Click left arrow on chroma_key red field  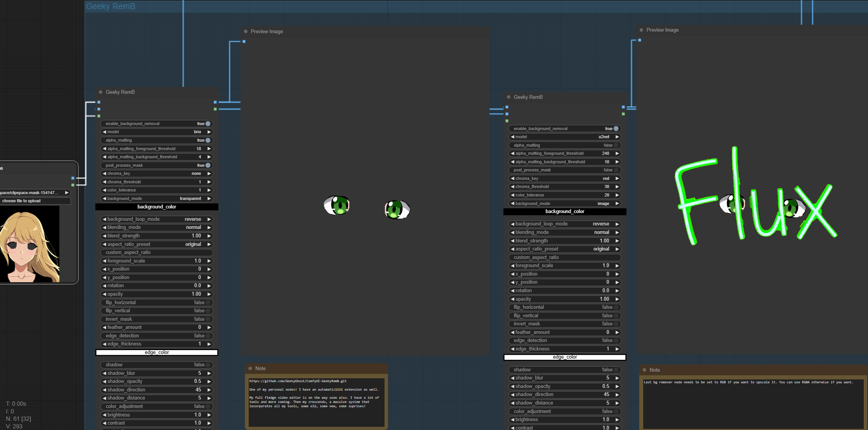click(512, 179)
